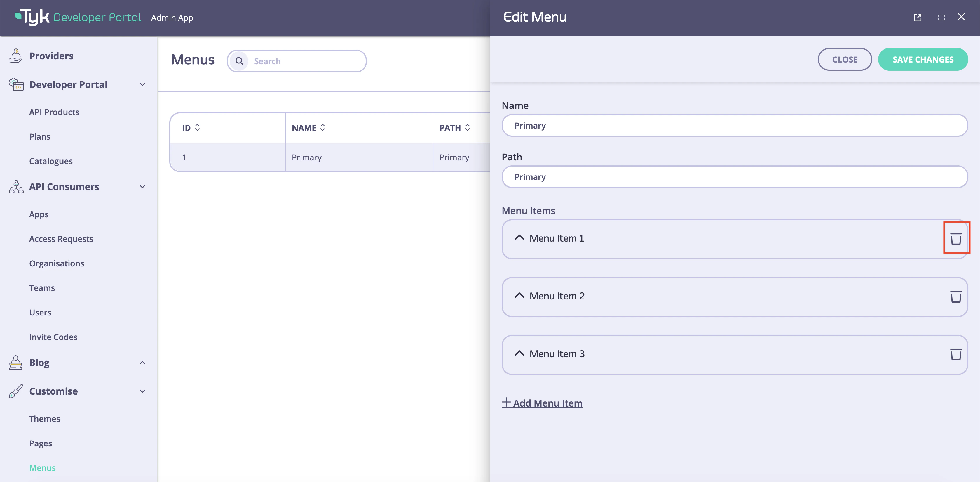
Task: Delete Menu Item 1 with trash icon
Action: (x=956, y=238)
